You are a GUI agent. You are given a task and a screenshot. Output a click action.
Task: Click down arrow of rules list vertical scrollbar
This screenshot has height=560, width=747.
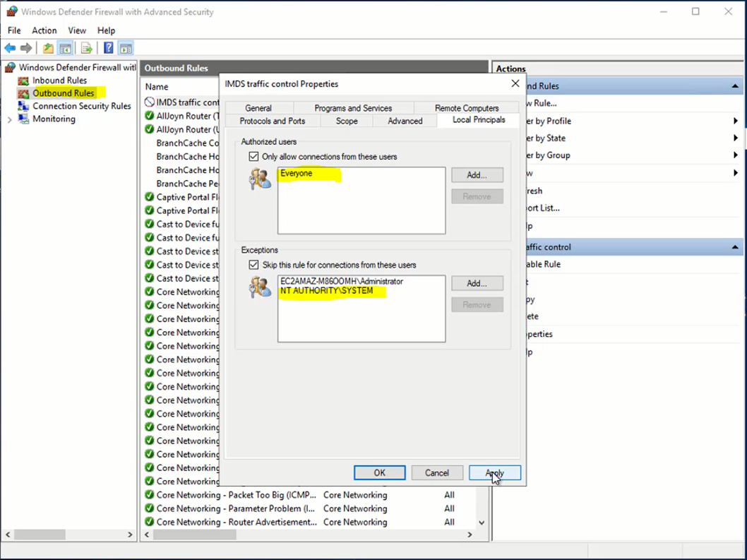pyautogui.click(x=482, y=523)
